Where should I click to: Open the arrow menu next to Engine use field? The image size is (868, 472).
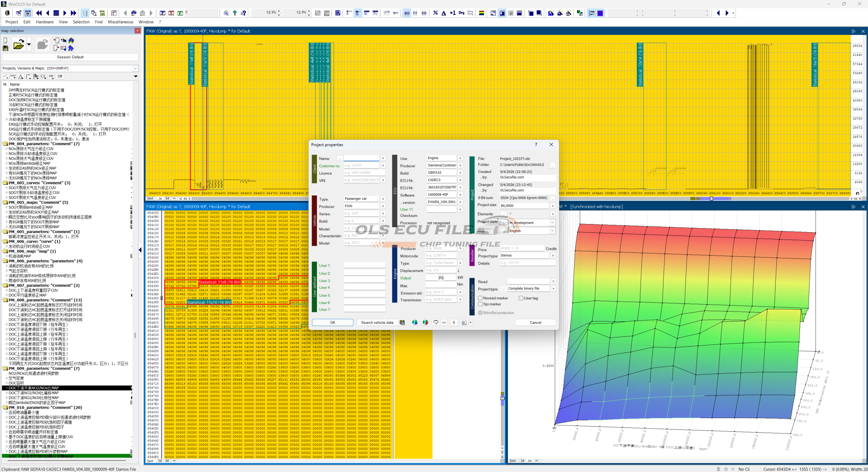coord(460,158)
